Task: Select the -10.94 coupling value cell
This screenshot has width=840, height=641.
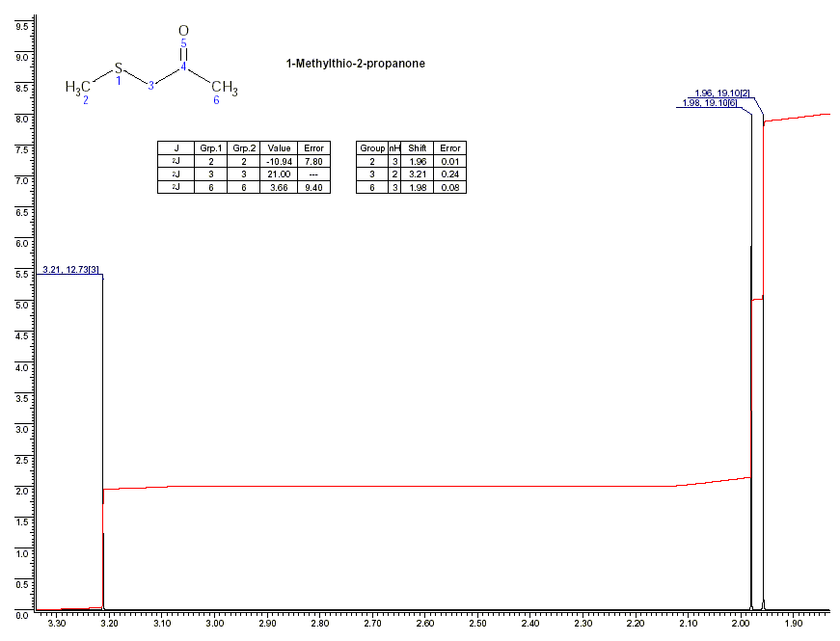Action: 279,161
